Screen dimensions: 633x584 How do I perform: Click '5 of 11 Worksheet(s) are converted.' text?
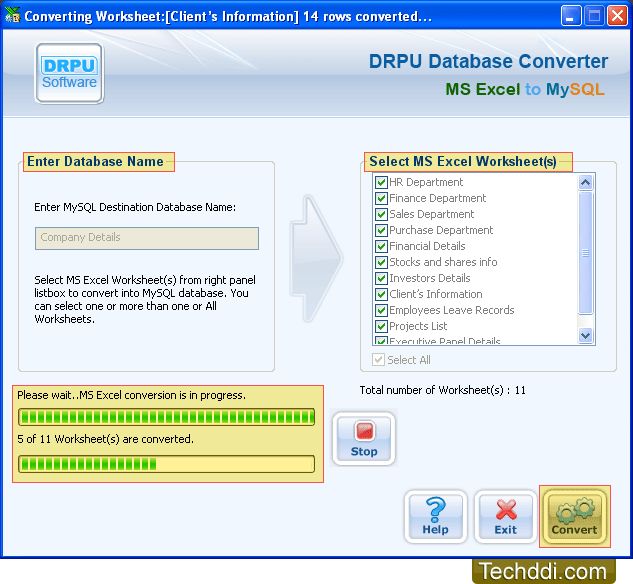[105, 439]
